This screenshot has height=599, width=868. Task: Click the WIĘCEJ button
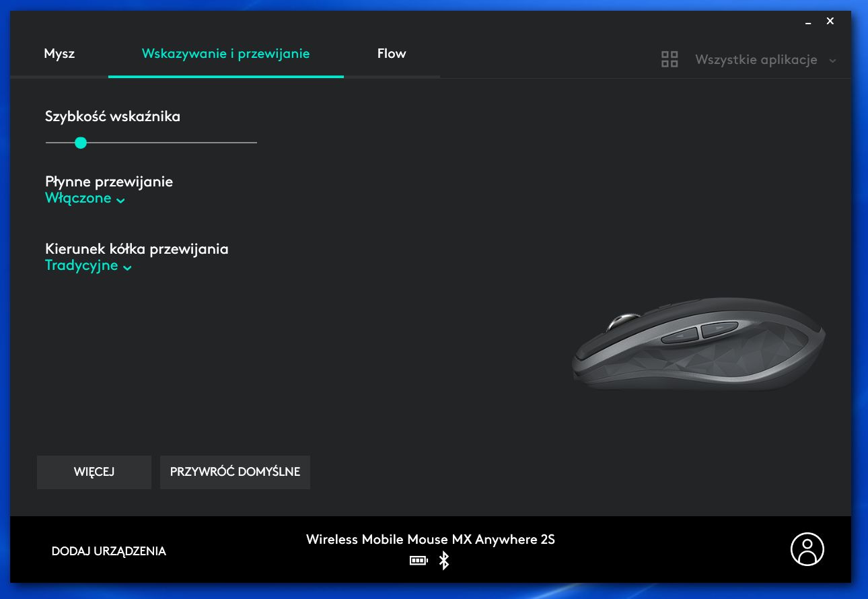[x=94, y=472]
